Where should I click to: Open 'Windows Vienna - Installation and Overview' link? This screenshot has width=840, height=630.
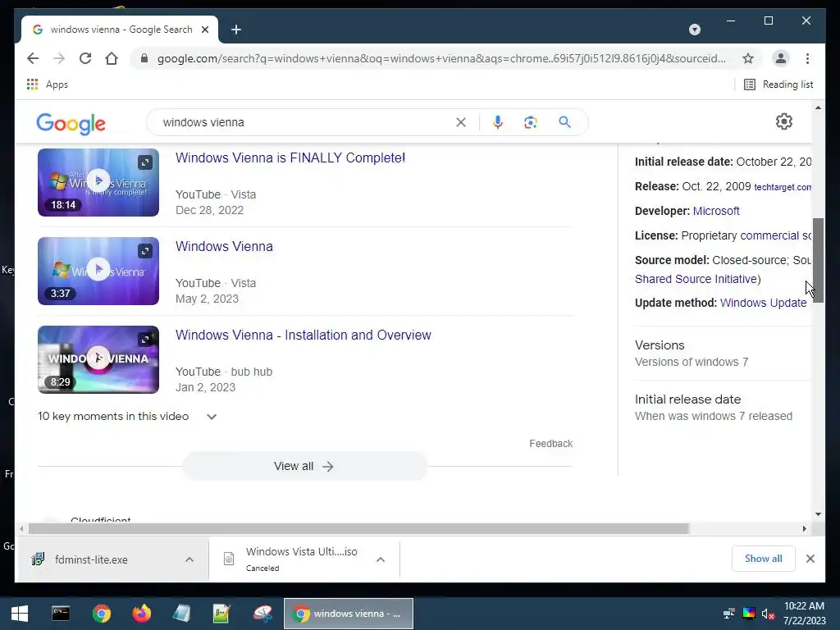pos(304,335)
